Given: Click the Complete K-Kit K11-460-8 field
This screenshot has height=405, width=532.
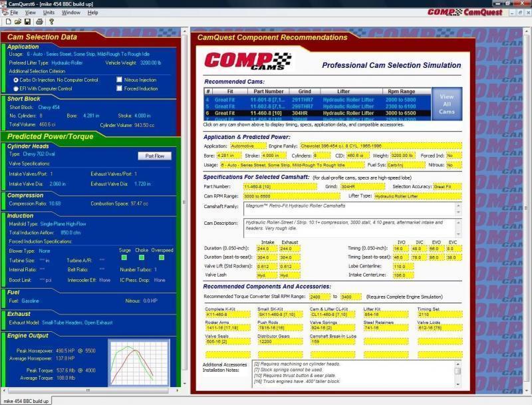Looking at the screenshot, I should click(x=227, y=315).
